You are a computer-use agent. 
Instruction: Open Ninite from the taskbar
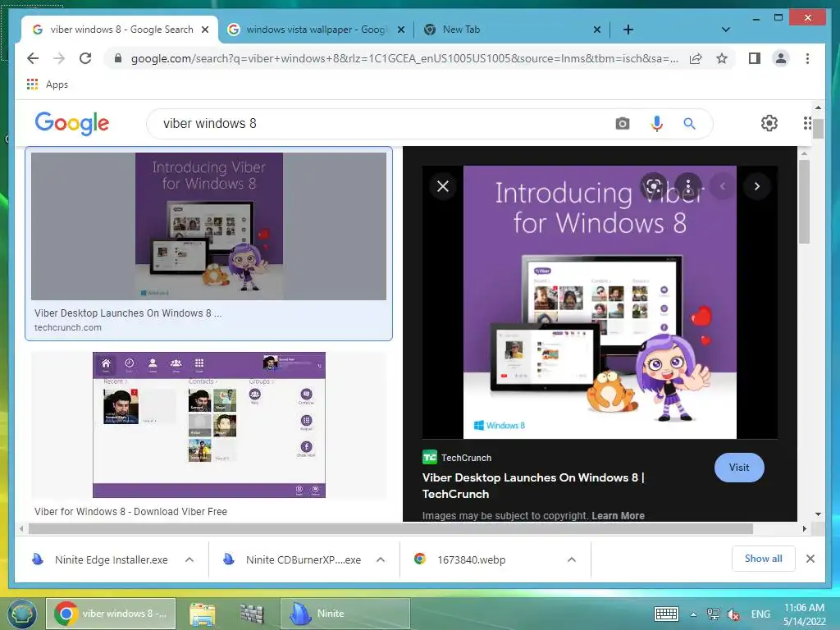click(345, 614)
